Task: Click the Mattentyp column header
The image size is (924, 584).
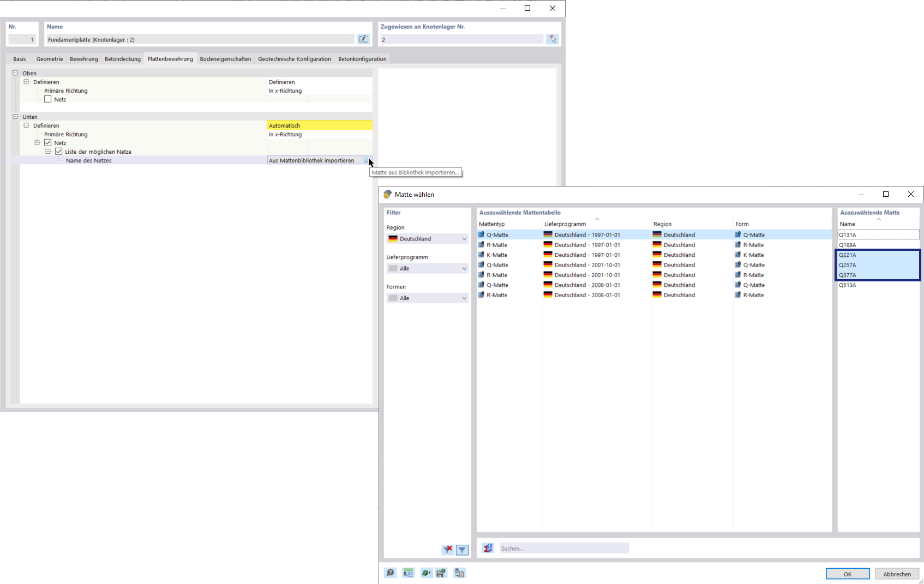Action: pyautogui.click(x=492, y=224)
